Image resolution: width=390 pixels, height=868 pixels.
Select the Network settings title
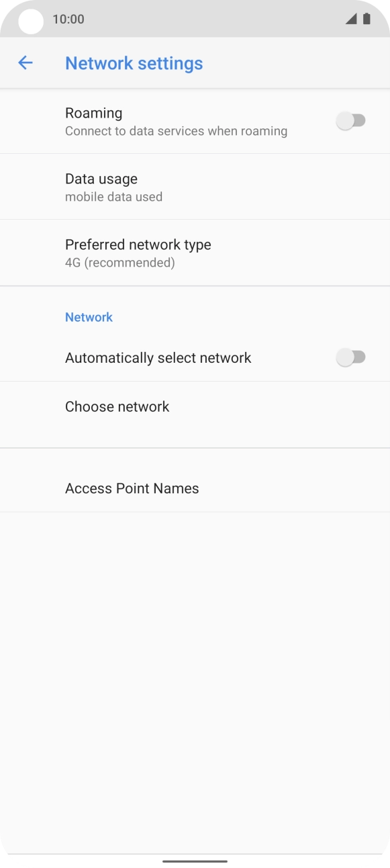[134, 62]
